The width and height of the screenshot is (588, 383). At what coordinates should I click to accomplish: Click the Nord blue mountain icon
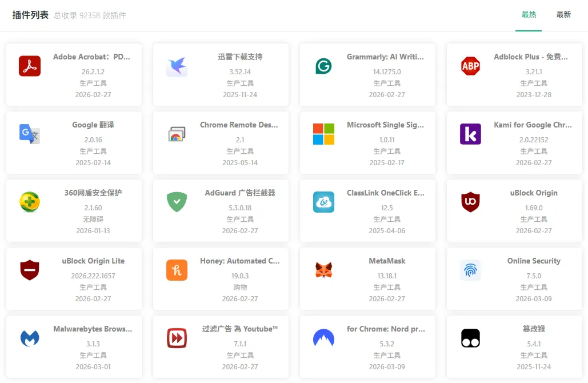(323, 338)
